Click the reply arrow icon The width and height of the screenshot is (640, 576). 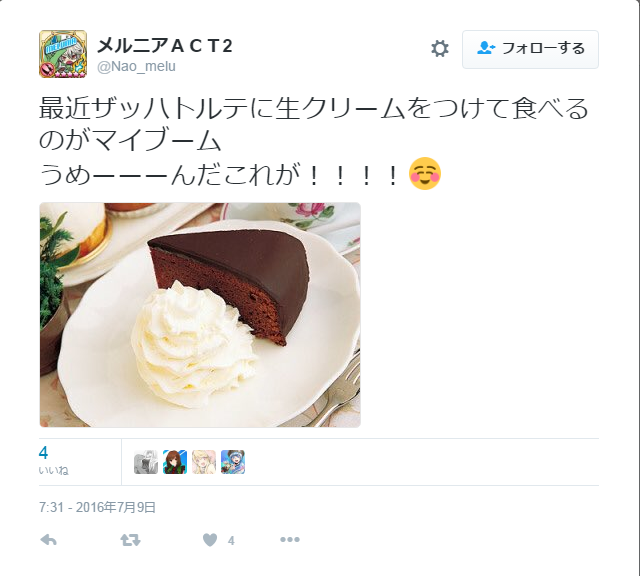tap(49, 540)
